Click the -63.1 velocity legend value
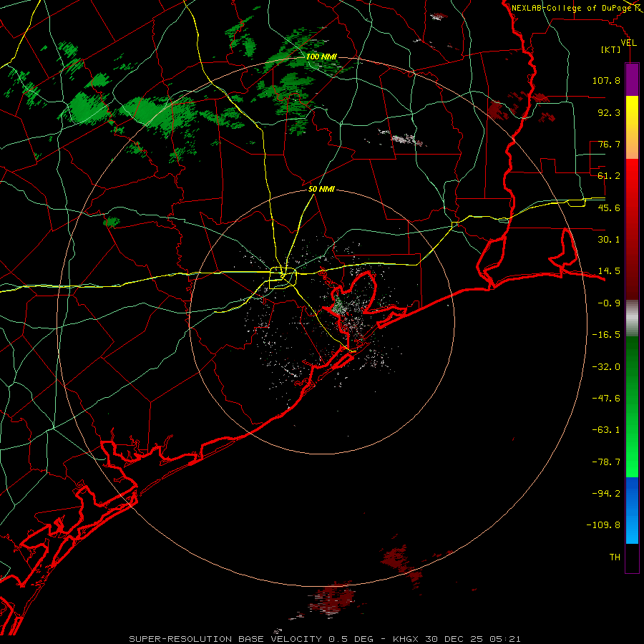This screenshot has width=644, height=644. [606, 430]
